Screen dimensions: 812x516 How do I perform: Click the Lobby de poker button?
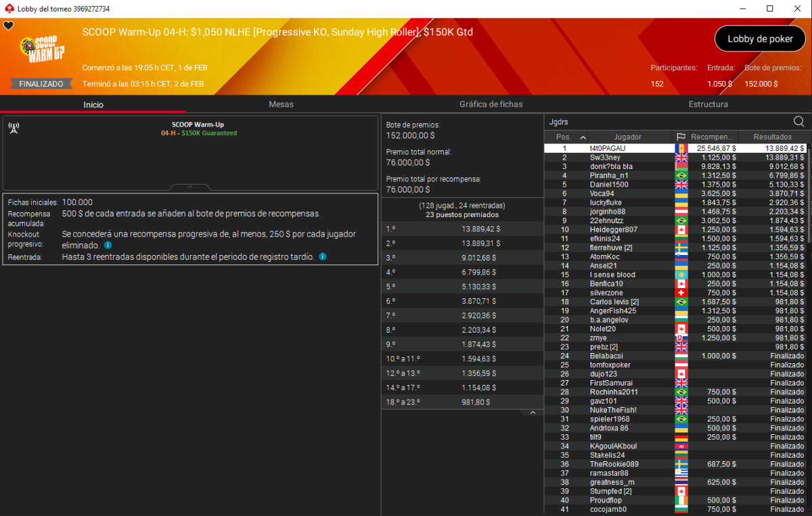(x=760, y=39)
